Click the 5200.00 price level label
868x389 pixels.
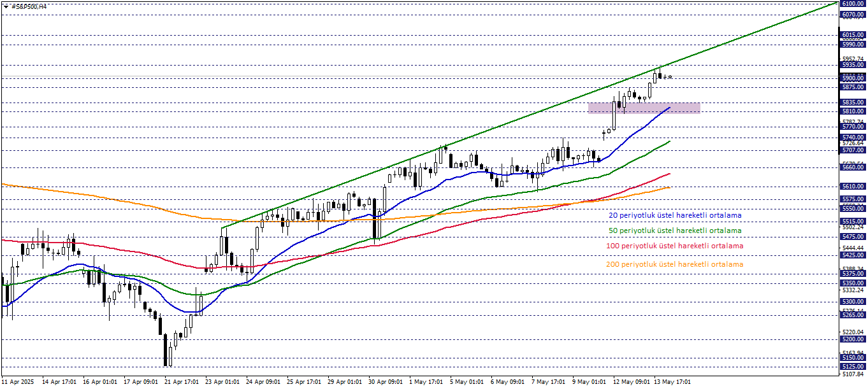click(x=853, y=339)
